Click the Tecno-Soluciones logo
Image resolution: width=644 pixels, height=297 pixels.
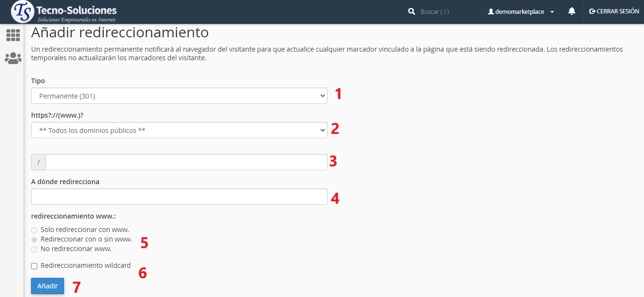pyautogui.click(x=64, y=12)
